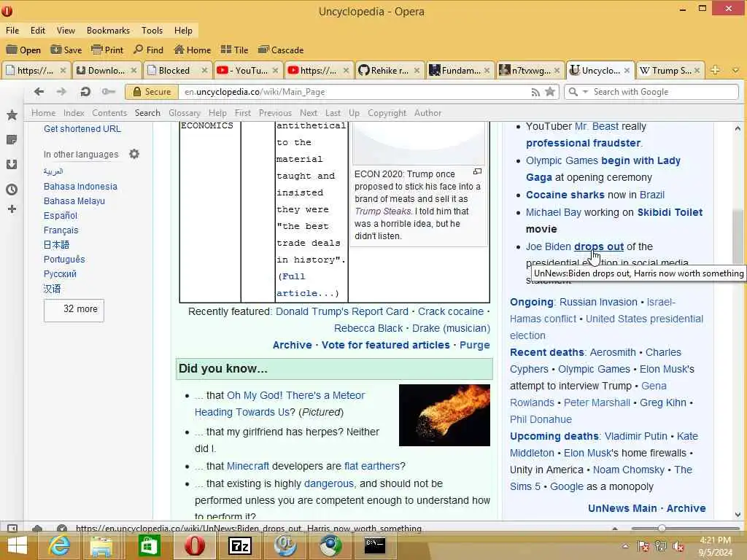Go to Home via toolbar button

tap(193, 50)
